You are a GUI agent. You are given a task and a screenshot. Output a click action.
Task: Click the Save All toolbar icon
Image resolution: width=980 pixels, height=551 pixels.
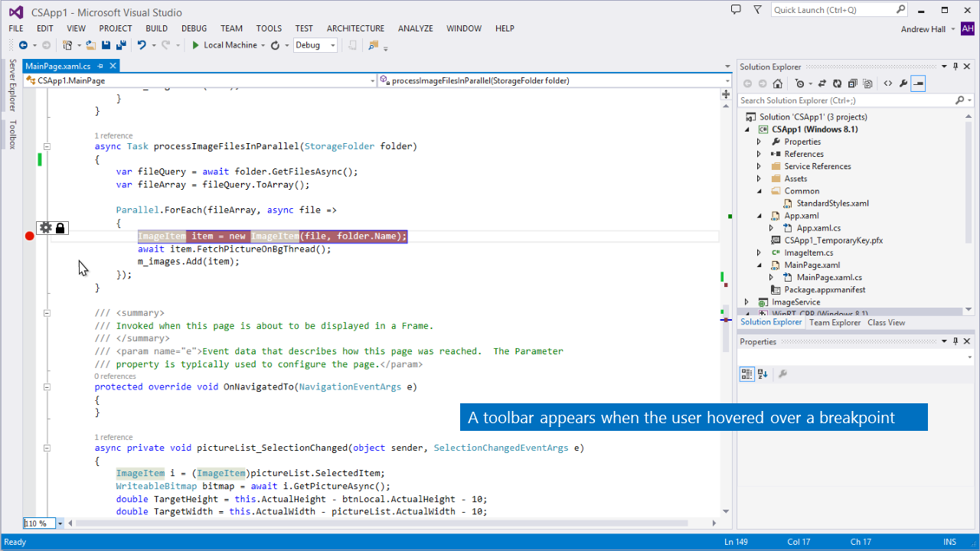point(121,45)
